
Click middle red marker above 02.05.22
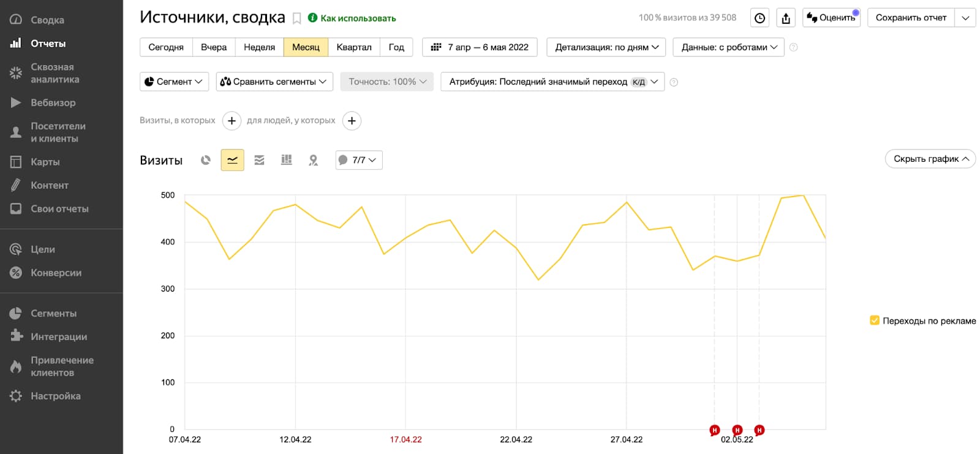(x=737, y=430)
